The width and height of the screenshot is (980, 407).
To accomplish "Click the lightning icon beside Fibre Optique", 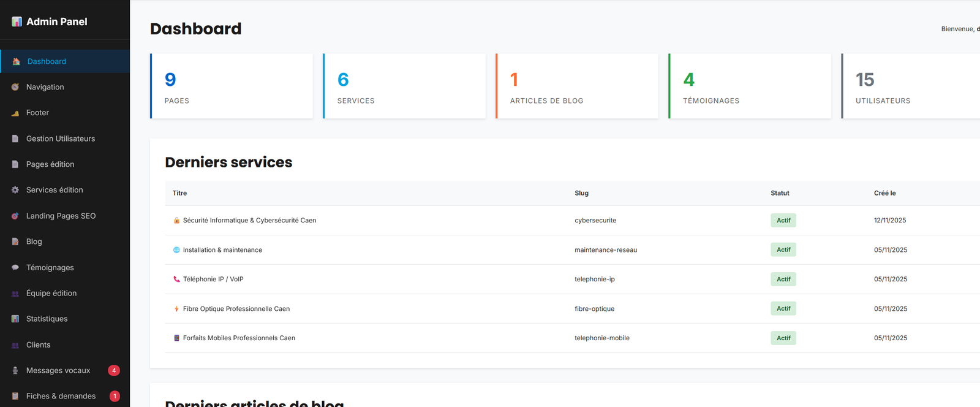I will click(176, 308).
